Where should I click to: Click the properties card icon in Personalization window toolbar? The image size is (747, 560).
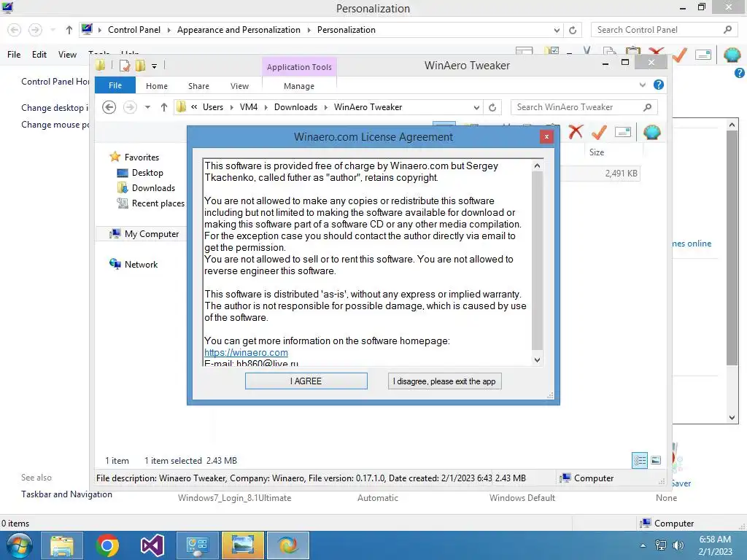pos(703,55)
